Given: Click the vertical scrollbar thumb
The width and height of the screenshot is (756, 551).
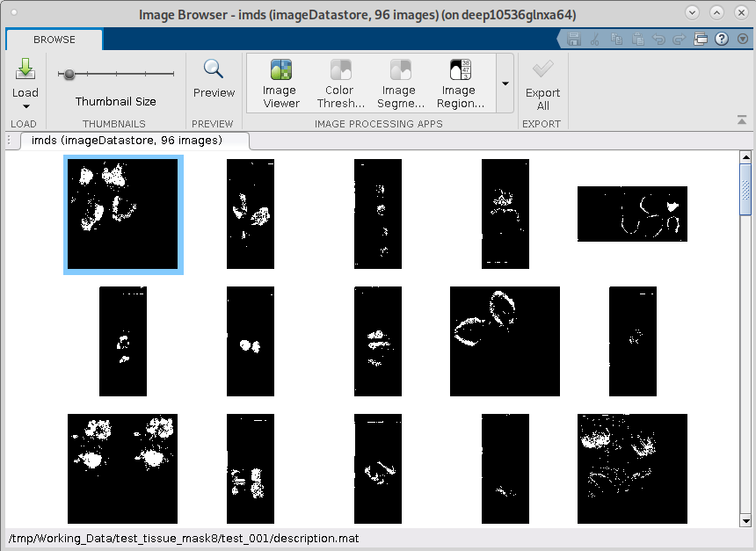Looking at the screenshot, I should pyautogui.click(x=745, y=190).
